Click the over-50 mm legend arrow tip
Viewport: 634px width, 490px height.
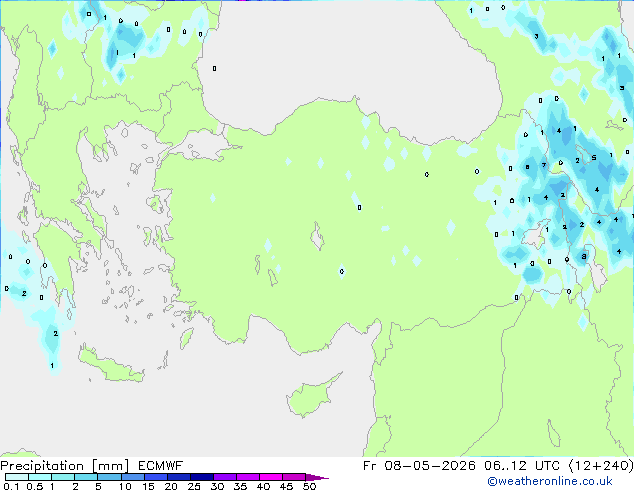pyautogui.click(x=317, y=477)
